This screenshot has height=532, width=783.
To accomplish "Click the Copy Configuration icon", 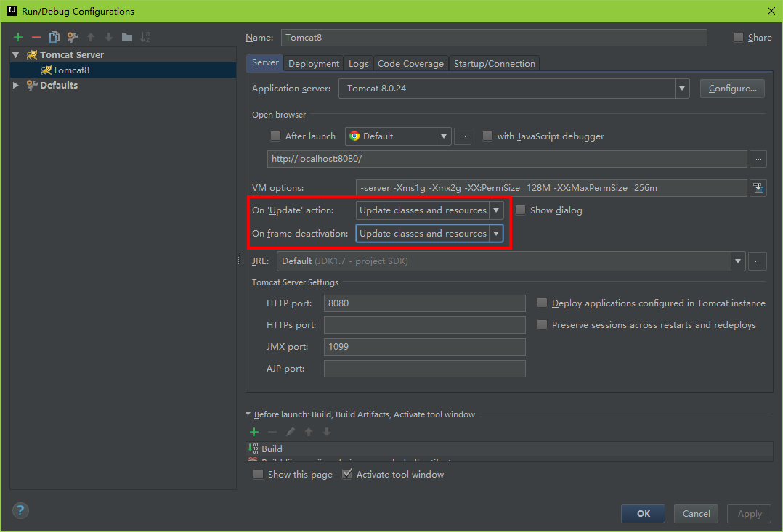I will tap(54, 37).
